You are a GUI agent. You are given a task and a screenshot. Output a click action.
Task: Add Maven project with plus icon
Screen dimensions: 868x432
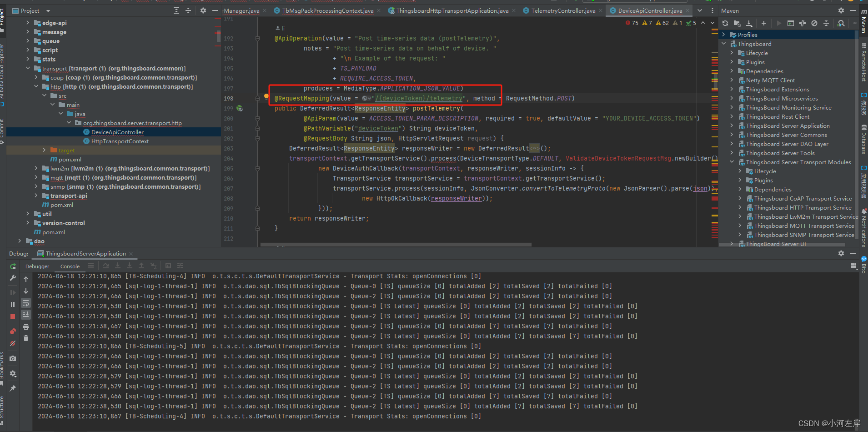764,23
